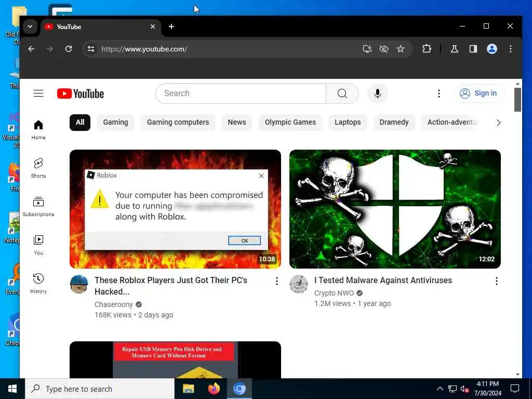
Task: Install app icon in the address bar
Action: (x=367, y=49)
